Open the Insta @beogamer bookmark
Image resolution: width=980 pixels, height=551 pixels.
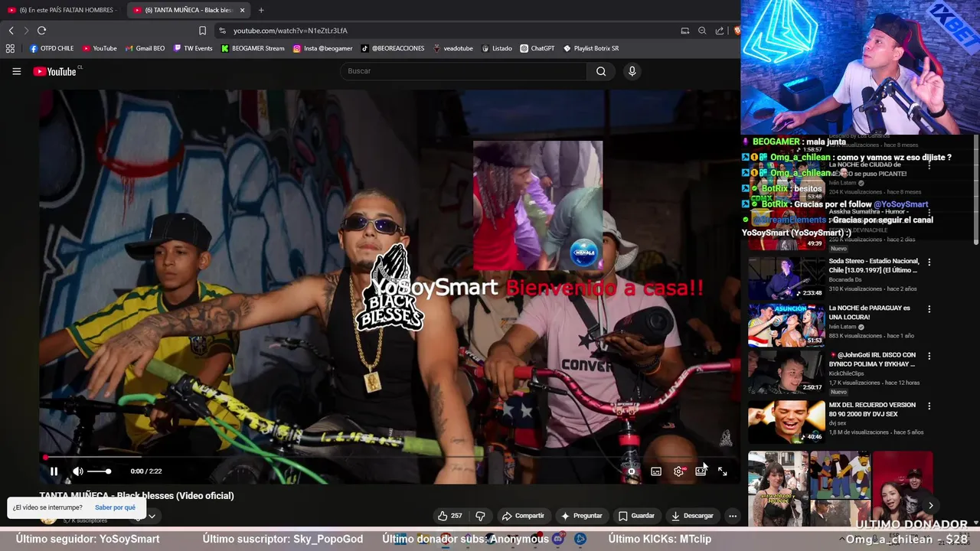click(x=323, y=48)
